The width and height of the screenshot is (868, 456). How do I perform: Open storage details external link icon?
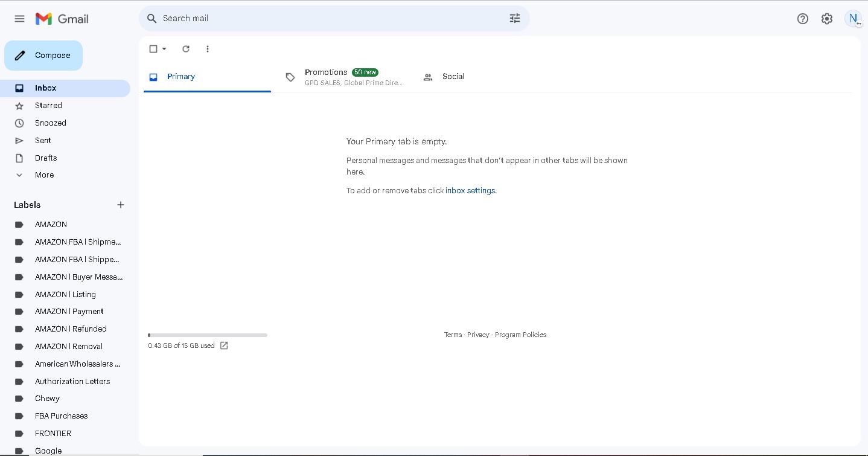[x=224, y=345]
